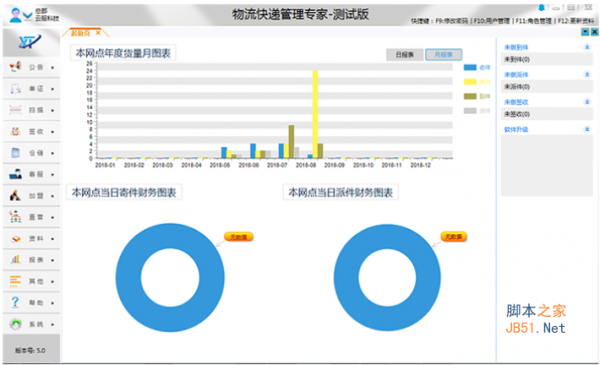This screenshot has width=600, height=365.
Task: Open the tab list dropdown arrow button
Action: click(585, 32)
